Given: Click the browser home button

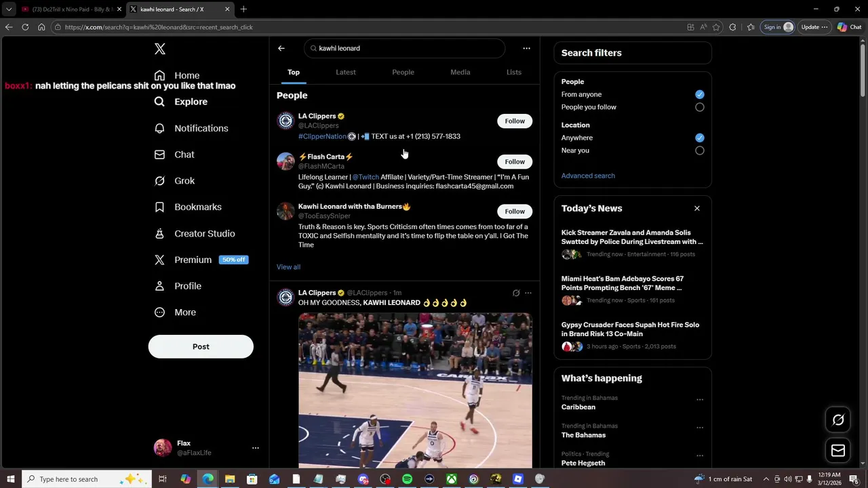Looking at the screenshot, I should 41,27.
